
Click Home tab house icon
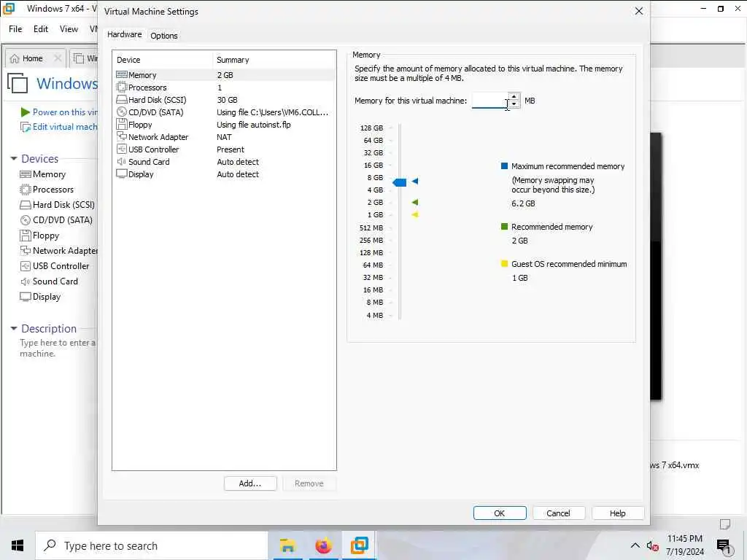tap(15, 58)
